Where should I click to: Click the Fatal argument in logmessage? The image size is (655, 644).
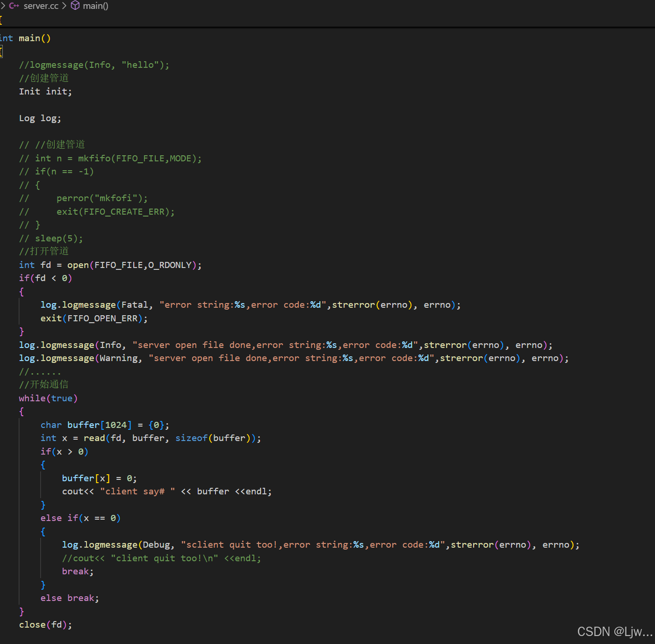pyautogui.click(x=135, y=305)
